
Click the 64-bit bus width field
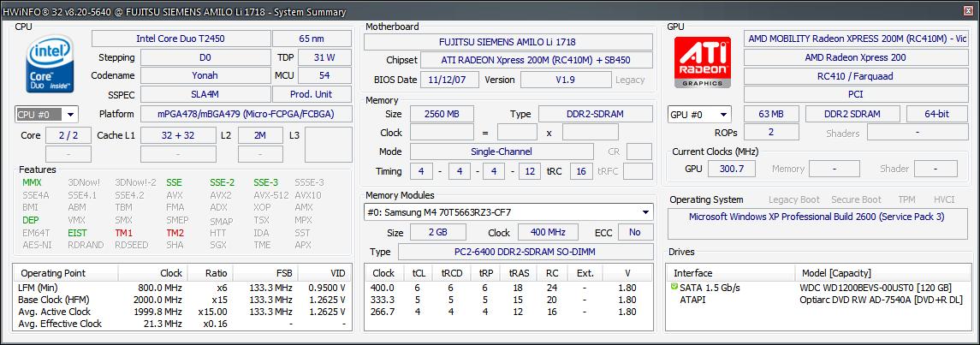(937, 115)
